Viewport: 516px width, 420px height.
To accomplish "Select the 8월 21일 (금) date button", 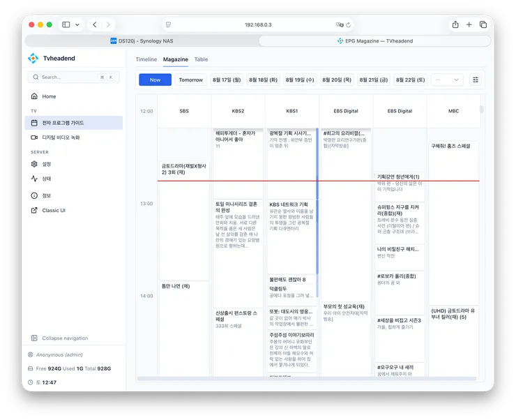I will point(374,80).
